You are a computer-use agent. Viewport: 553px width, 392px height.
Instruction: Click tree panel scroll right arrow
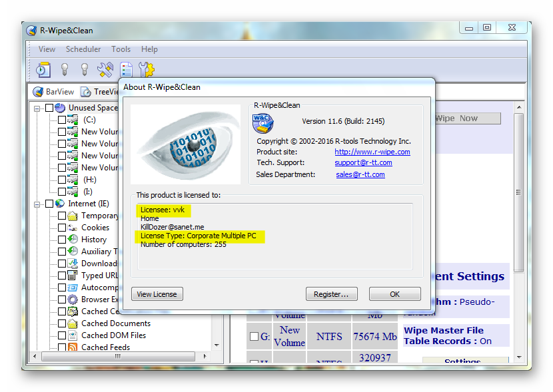[205, 357]
